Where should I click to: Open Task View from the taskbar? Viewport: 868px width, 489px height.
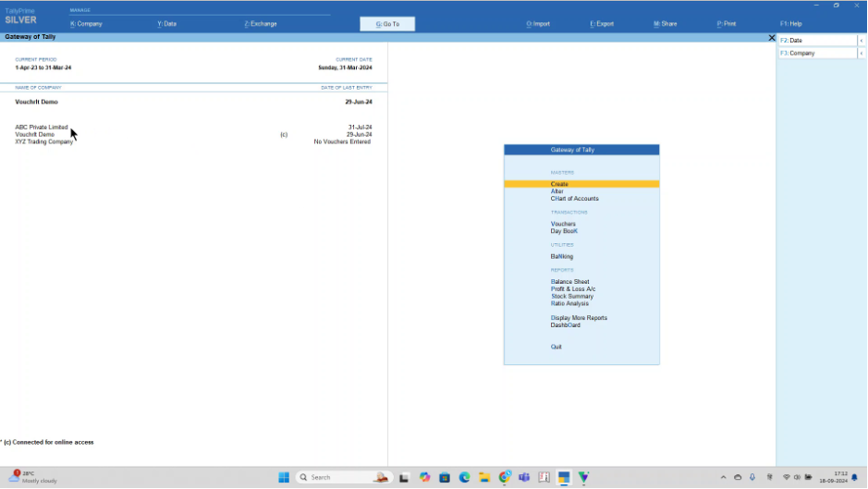(x=404, y=477)
